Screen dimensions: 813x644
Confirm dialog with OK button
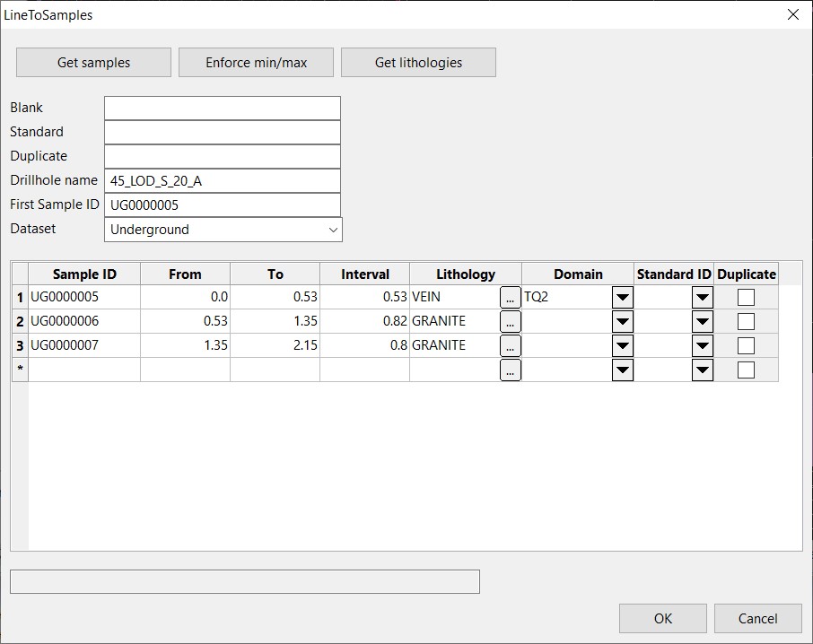point(662,618)
